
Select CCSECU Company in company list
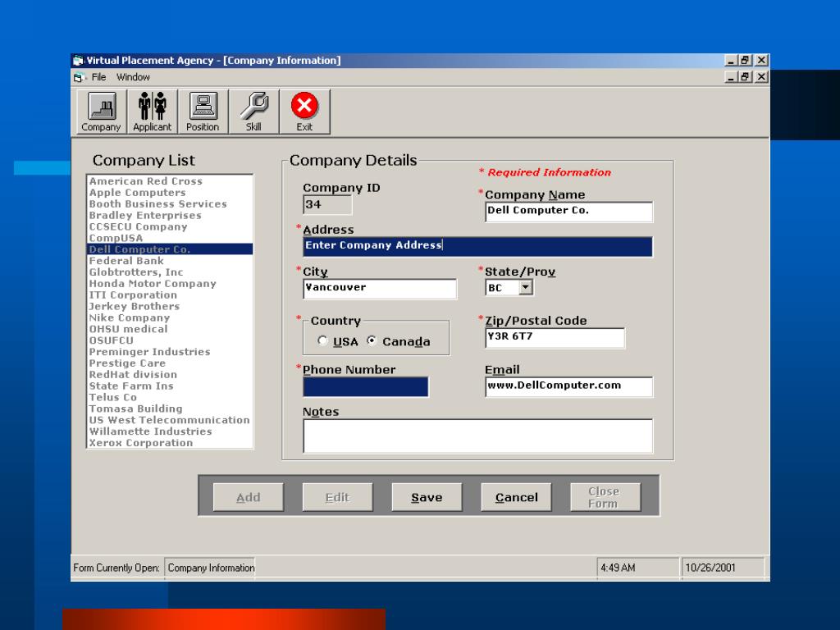pyautogui.click(x=170, y=226)
